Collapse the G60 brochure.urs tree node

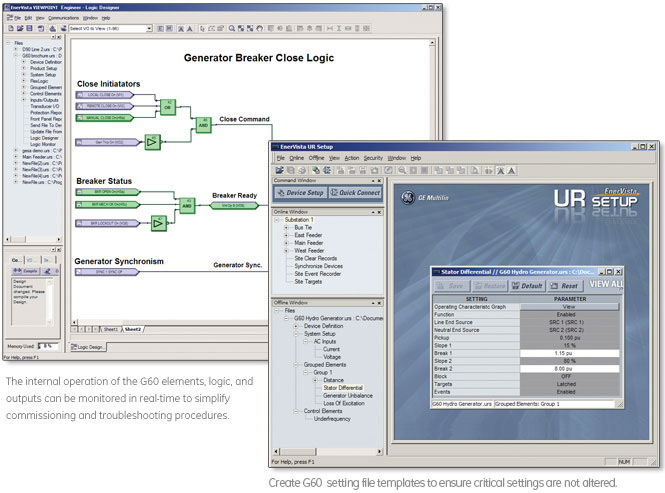coord(16,56)
